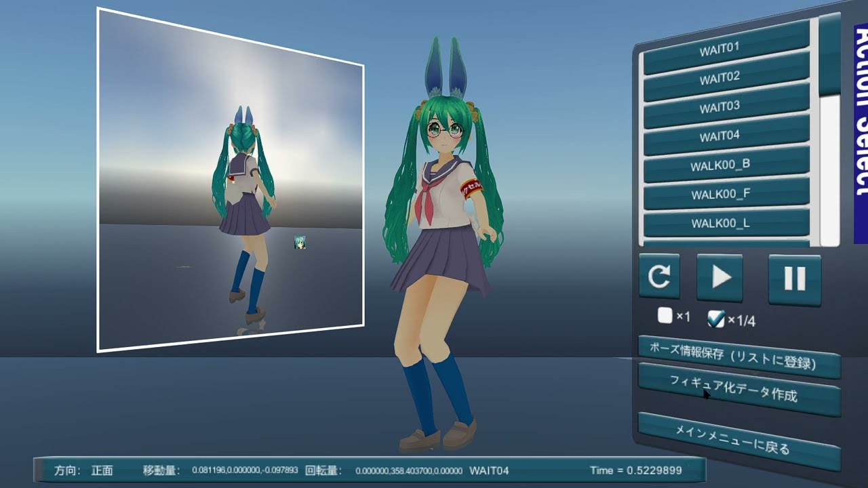Click the 移動量 movement values
This screenshot has width=868, height=488.
point(245,470)
